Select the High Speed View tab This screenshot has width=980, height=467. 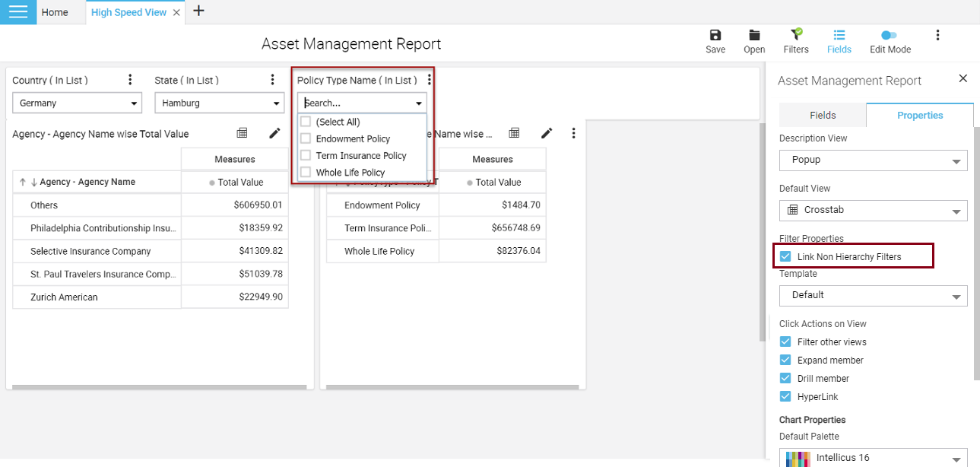(128, 12)
